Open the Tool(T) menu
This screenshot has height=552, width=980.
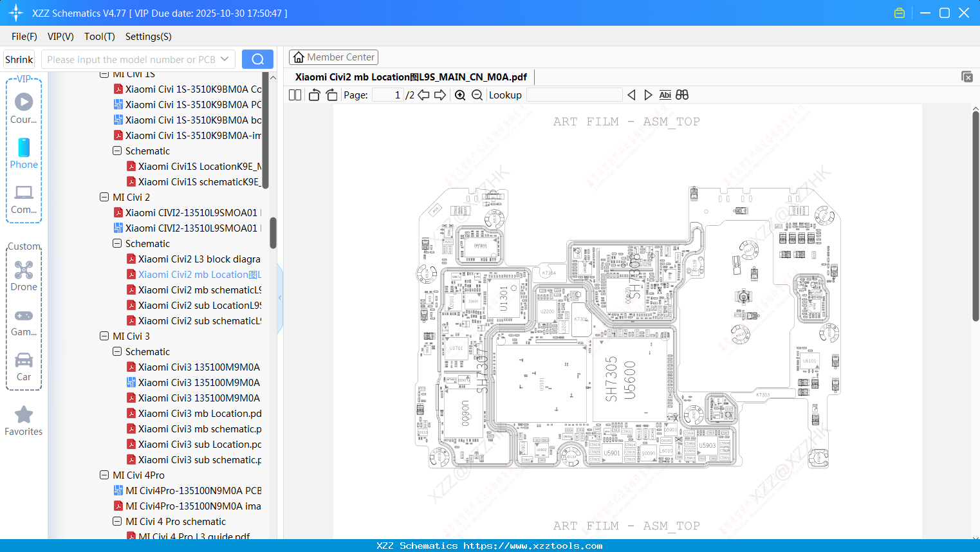[99, 37]
